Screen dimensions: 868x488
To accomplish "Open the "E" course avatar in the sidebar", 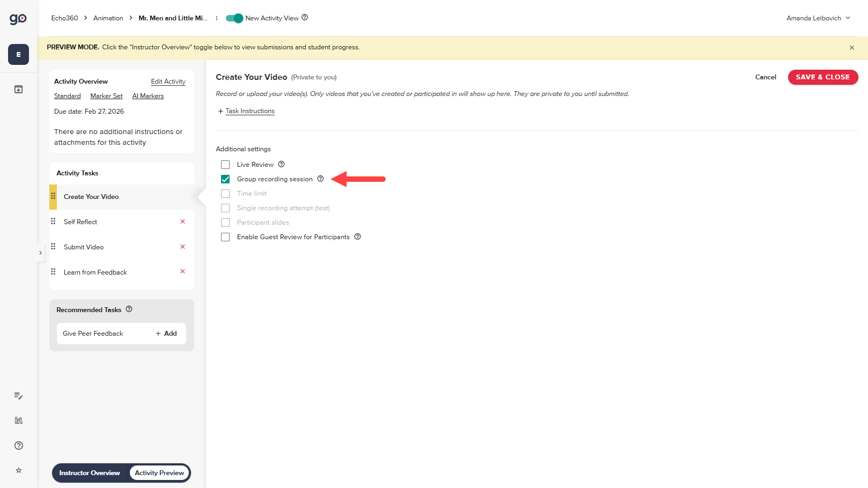I will click(x=18, y=54).
